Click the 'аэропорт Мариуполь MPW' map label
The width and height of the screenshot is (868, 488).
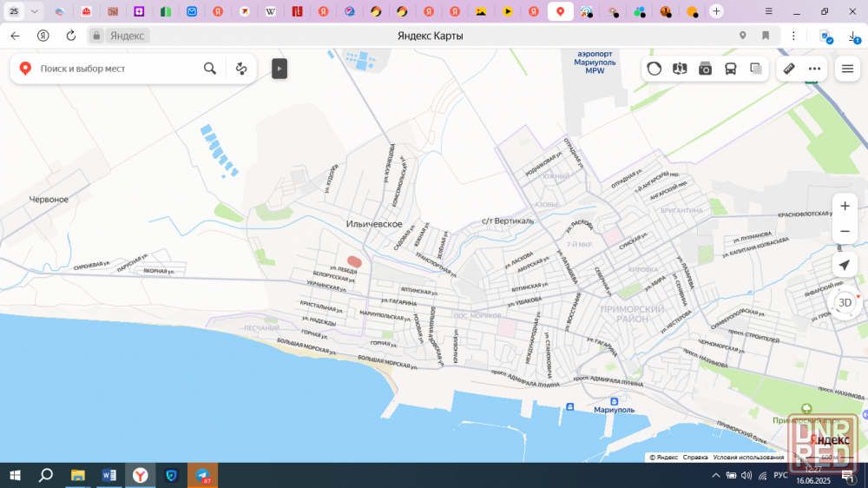point(595,62)
